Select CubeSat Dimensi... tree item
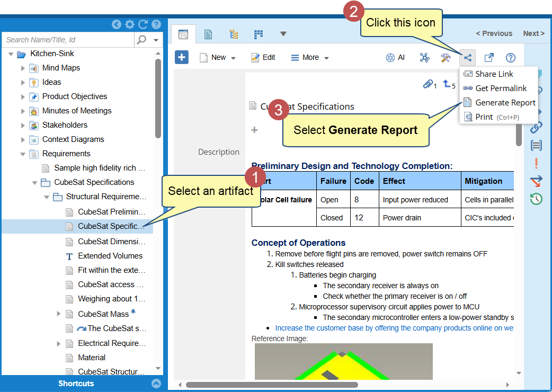 click(x=111, y=242)
